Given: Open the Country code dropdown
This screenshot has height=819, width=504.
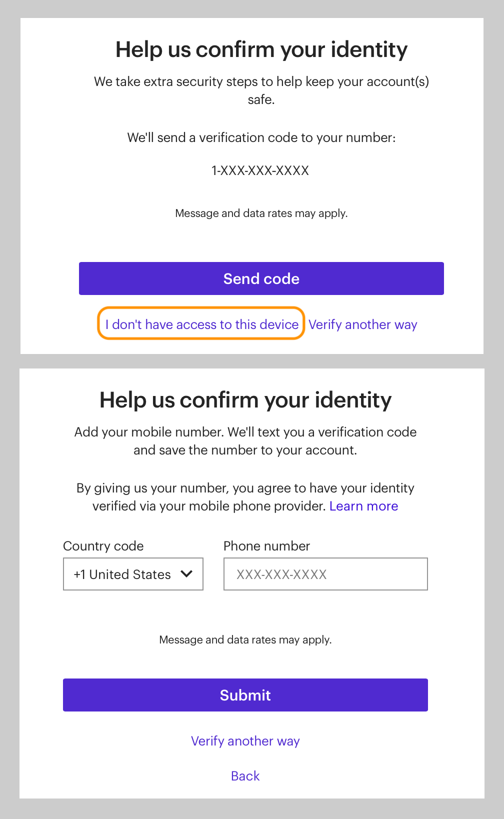Looking at the screenshot, I should 132,574.
